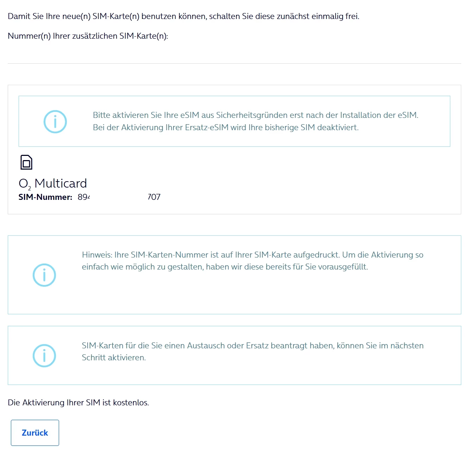The image size is (476, 449).
Task: Click the 'Damit Sie Ihre neue(n) SIM-Karte(n)' sentence
Action: (x=183, y=16)
